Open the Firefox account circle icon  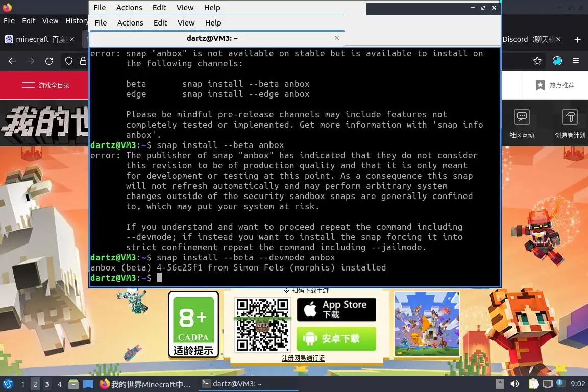tap(557, 61)
